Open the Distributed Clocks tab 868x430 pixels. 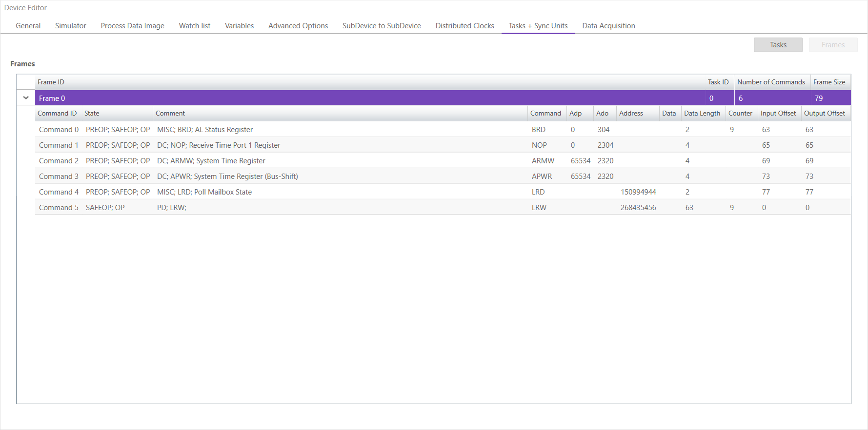[464, 26]
